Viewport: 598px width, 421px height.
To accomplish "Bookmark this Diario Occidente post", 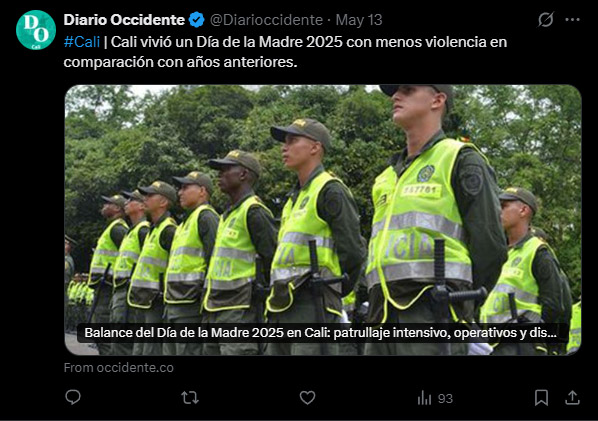I will 541,398.
